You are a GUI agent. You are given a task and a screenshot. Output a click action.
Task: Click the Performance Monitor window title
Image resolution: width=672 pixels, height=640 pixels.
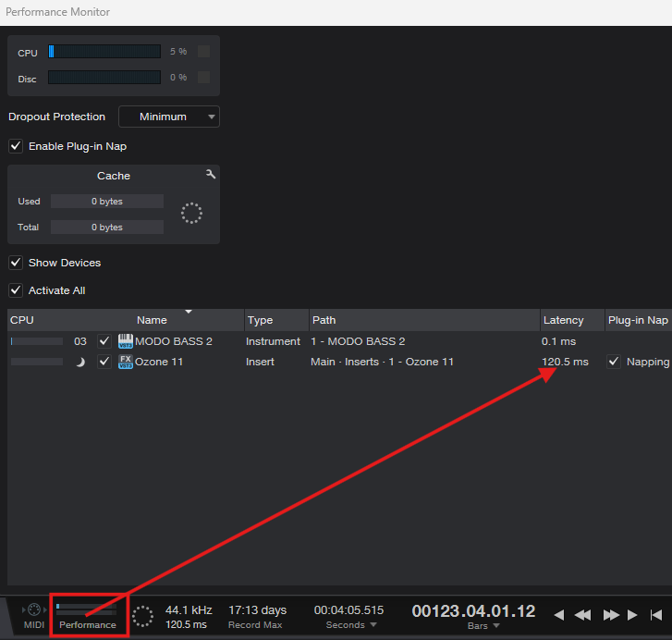(x=57, y=12)
